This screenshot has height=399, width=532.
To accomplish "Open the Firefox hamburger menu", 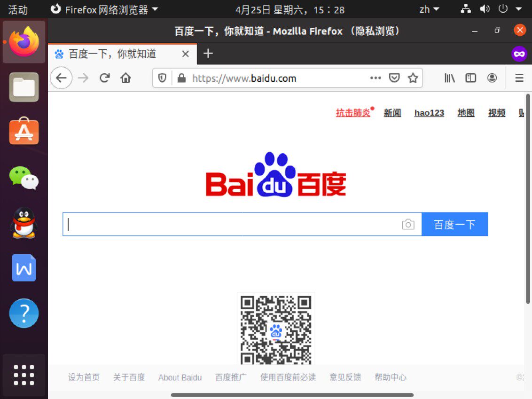I will [x=519, y=78].
